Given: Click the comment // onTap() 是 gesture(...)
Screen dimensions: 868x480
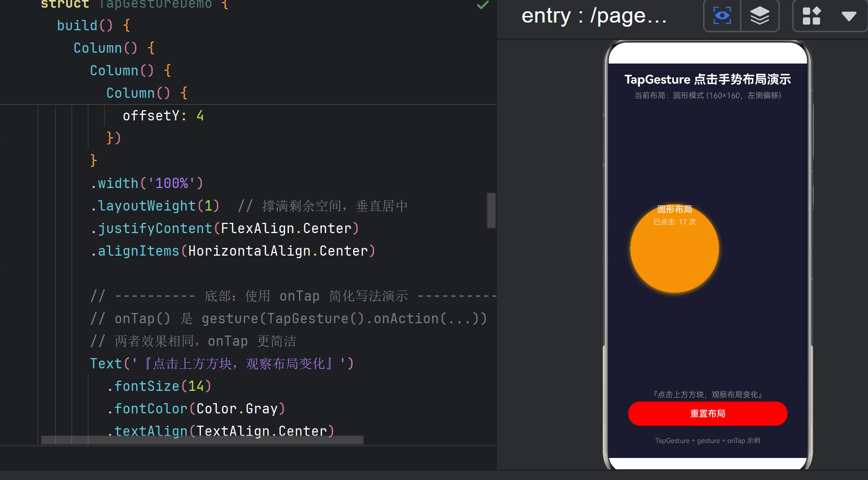Looking at the screenshot, I should point(288,319).
